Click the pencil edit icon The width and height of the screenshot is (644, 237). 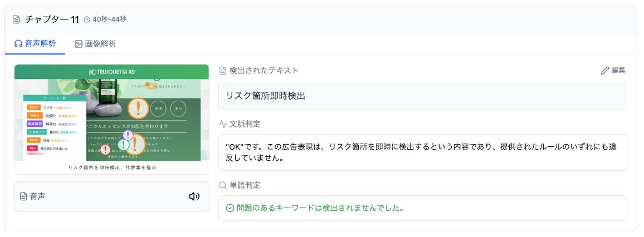605,71
